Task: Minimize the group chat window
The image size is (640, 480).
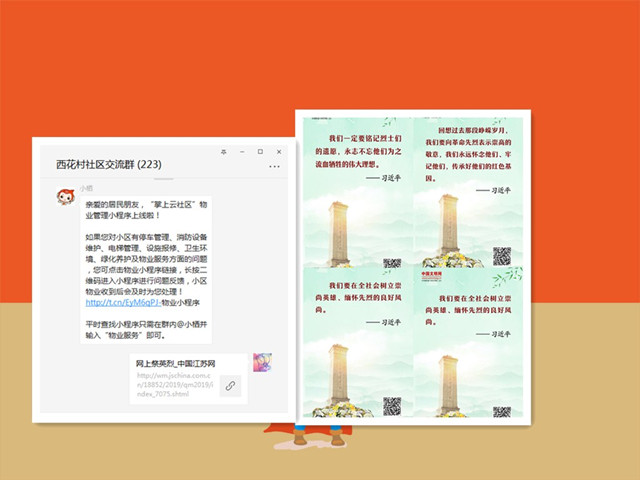Action: click(x=242, y=150)
